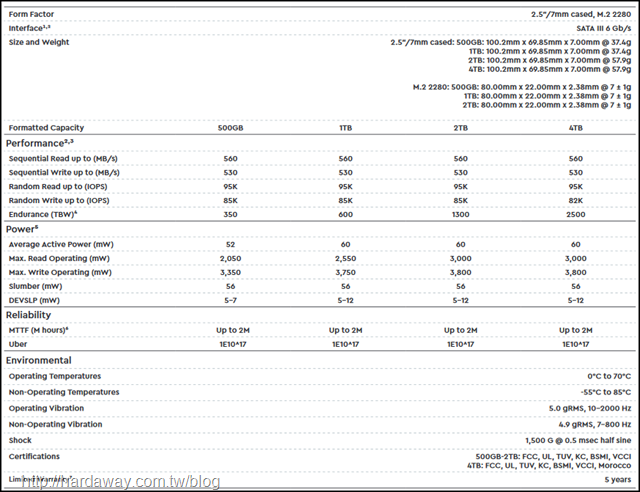Click 'Average Active Power (mW)' label

(61, 244)
